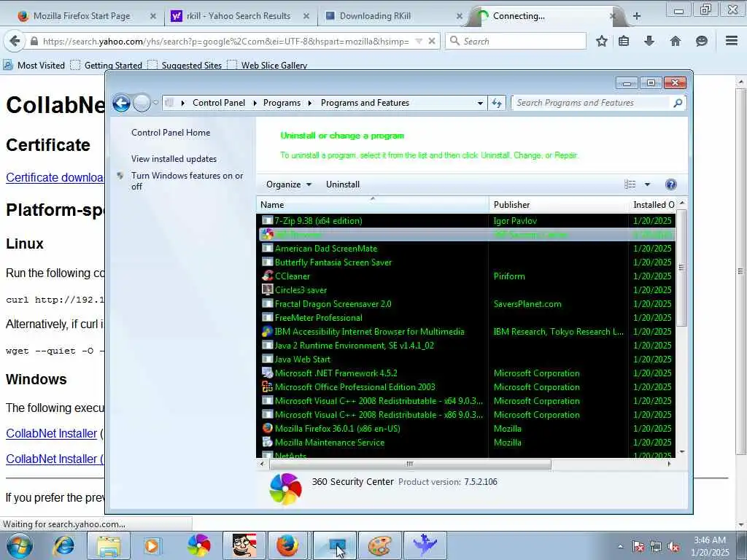Click the vertical scrollbar of program list

tap(682, 267)
